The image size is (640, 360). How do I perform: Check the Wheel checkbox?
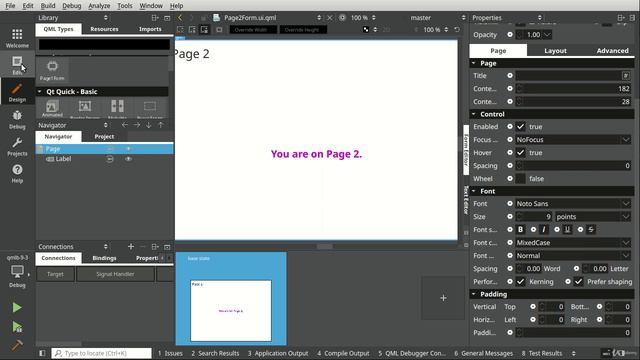pyautogui.click(x=520, y=179)
